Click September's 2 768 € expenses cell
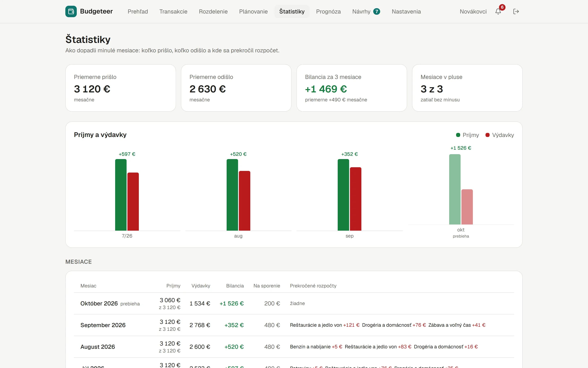The height and width of the screenshot is (368, 588). pos(200,325)
